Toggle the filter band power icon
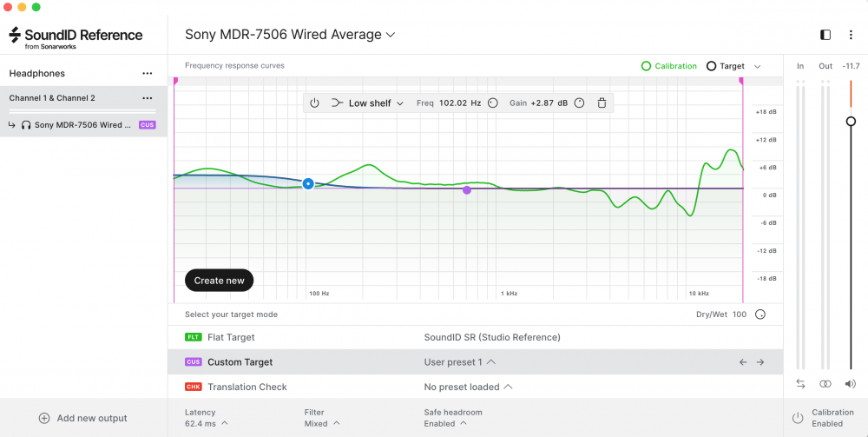Viewport: 868px width, 437px height. (315, 103)
